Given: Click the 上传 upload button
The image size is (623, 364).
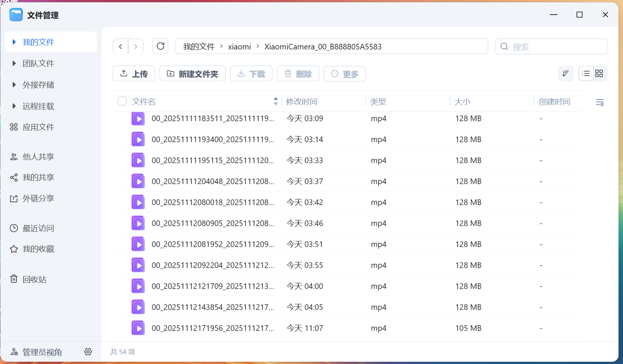Looking at the screenshot, I should (134, 74).
